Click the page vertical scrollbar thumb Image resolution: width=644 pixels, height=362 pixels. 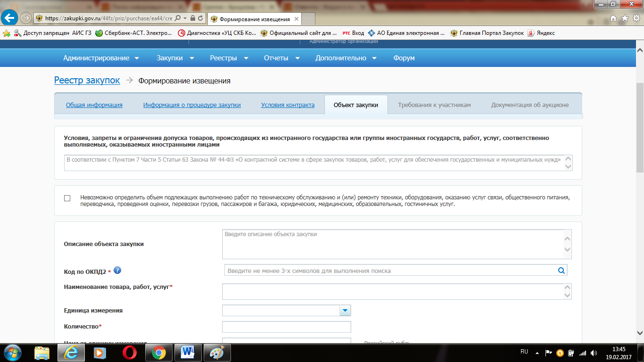coord(640,127)
